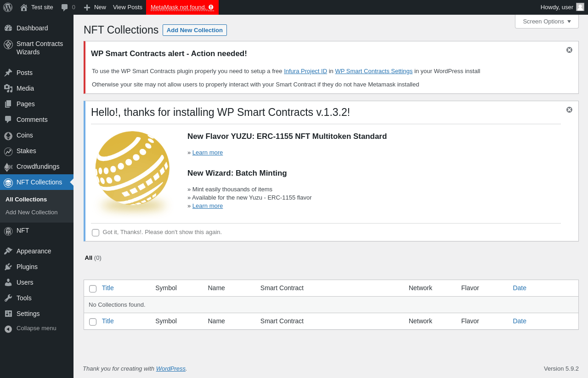Click Learn more under YUZU flavor
588x378 pixels.
(x=208, y=153)
